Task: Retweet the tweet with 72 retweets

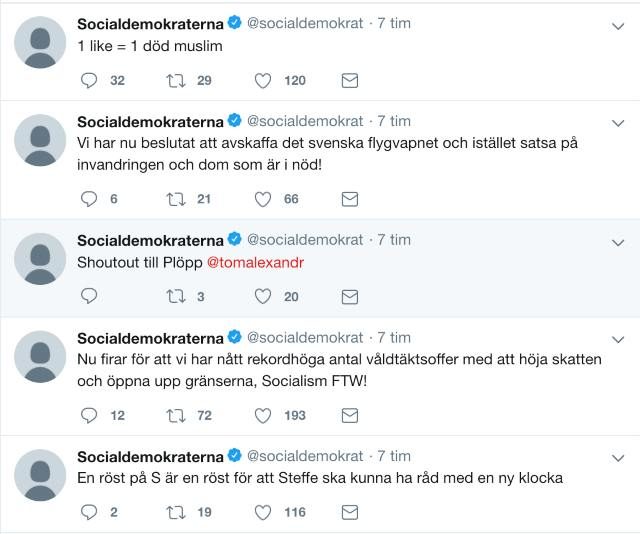Action: click(176, 415)
